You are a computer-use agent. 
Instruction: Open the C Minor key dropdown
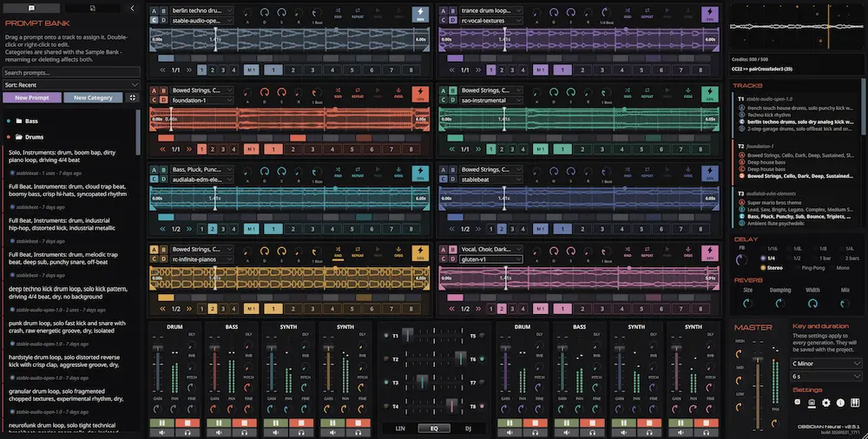[826, 364]
